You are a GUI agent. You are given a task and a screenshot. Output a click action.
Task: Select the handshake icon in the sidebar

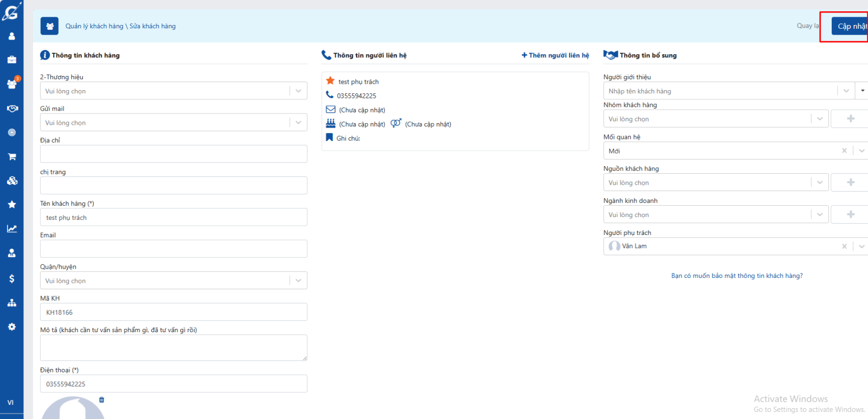pyautogui.click(x=11, y=109)
